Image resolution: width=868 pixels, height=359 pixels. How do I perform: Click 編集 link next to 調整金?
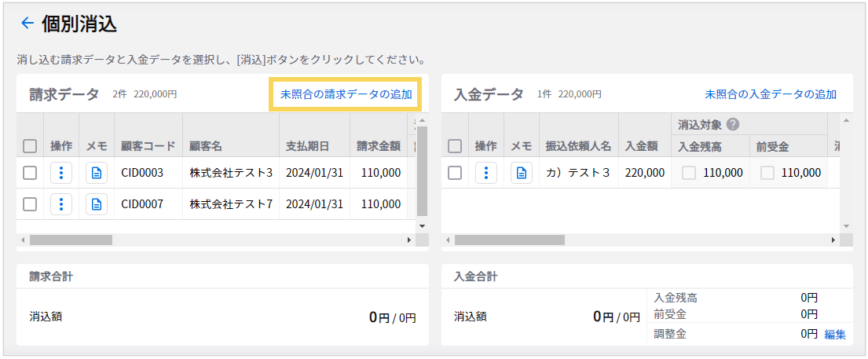[x=835, y=335]
